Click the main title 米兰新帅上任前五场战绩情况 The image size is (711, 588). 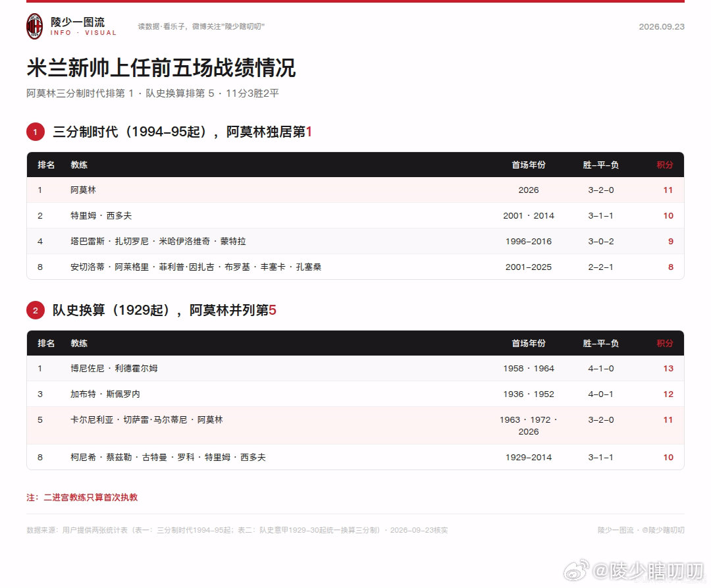pyautogui.click(x=161, y=68)
